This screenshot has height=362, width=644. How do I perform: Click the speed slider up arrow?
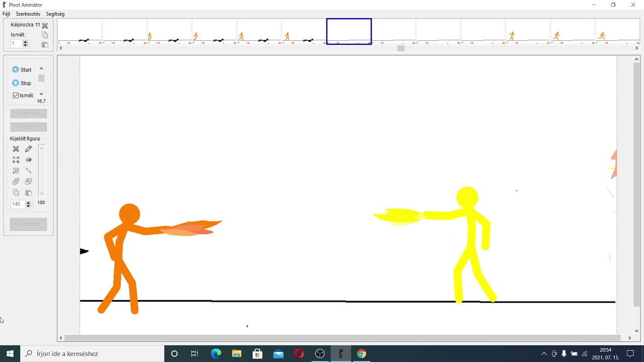(41, 69)
